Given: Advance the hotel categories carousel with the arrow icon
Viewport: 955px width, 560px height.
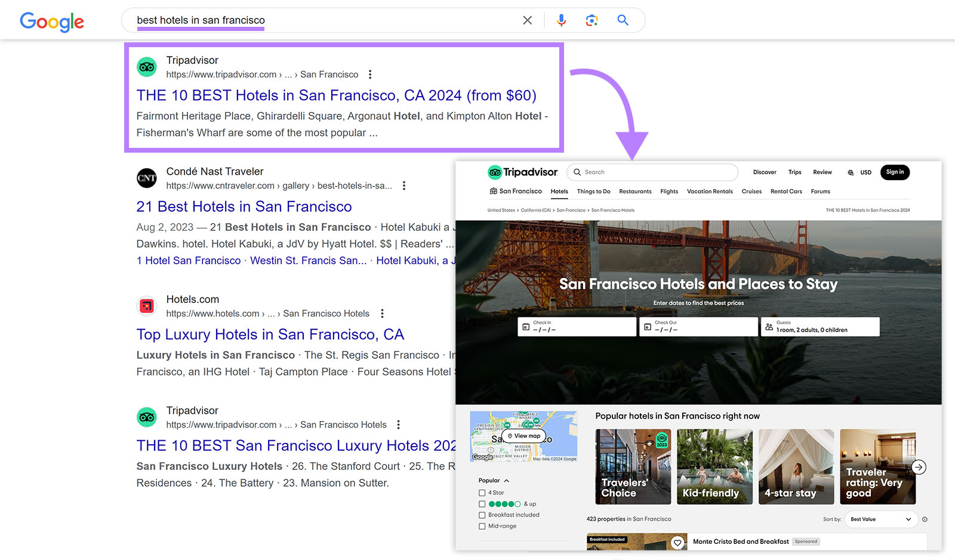Looking at the screenshot, I should tap(919, 467).
